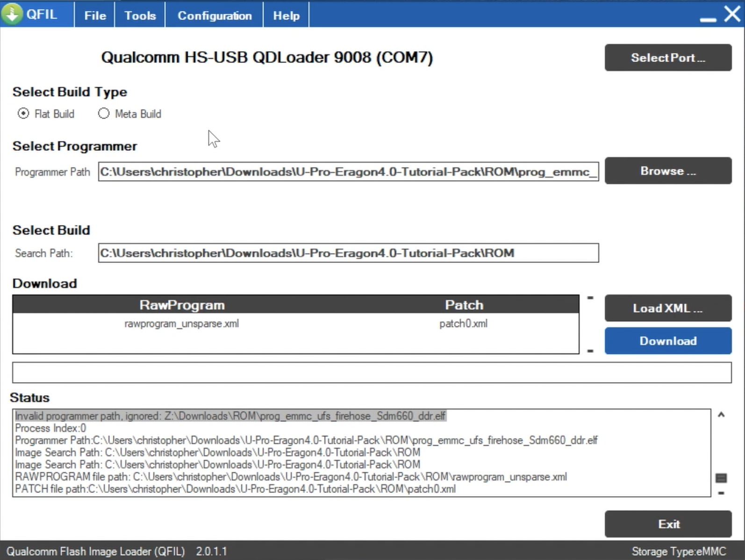Click the status log scrollbar thumb

721,478
